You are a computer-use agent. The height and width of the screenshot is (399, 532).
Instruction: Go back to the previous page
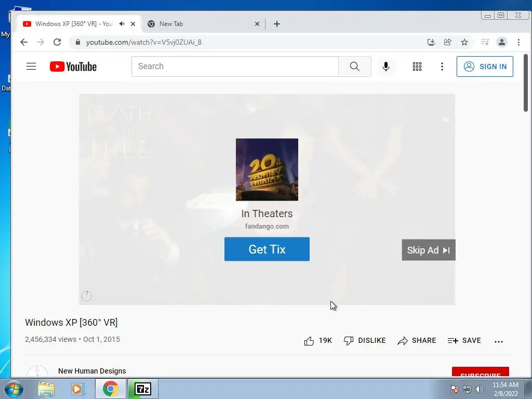[x=24, y=42]
